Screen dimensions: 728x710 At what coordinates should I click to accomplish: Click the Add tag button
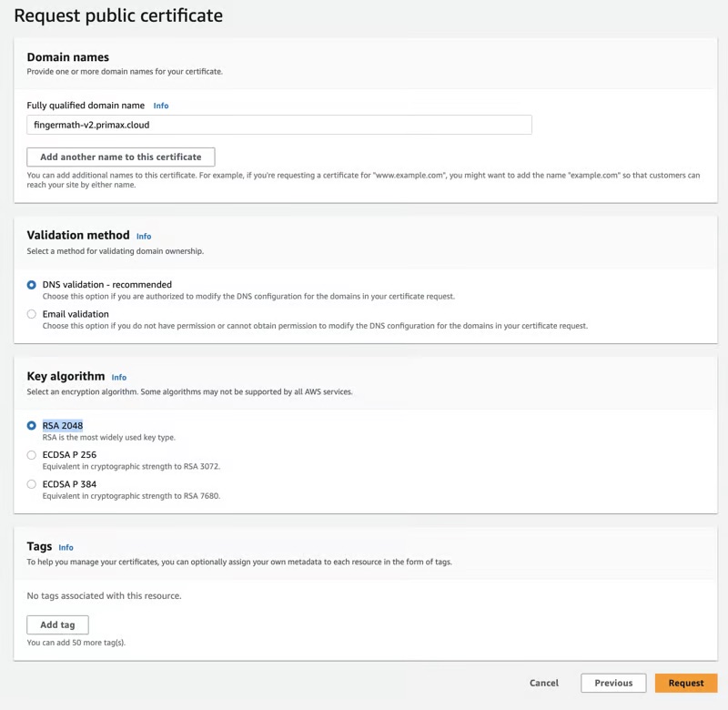[x=57, y=624]
